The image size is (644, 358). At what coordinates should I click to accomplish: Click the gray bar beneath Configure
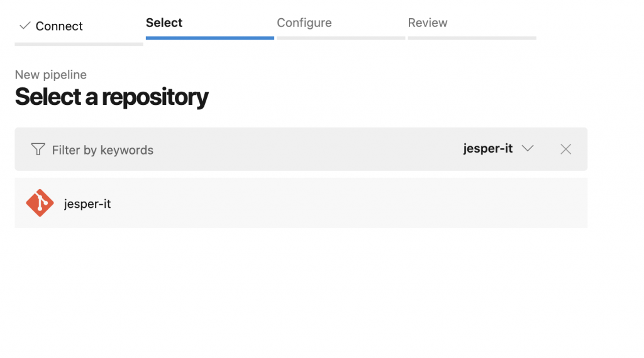click(x=340, y=38)
